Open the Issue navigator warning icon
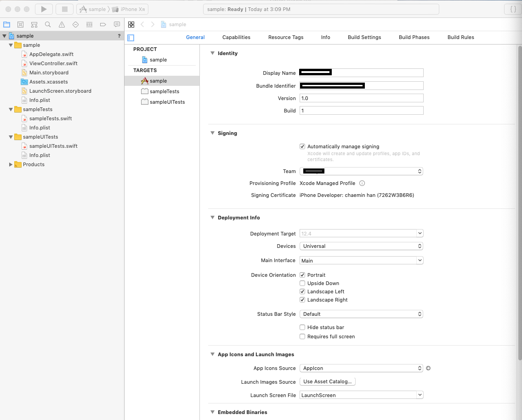Screen dimensions: 522x420 pyautogui.click(x=62, y=24)
